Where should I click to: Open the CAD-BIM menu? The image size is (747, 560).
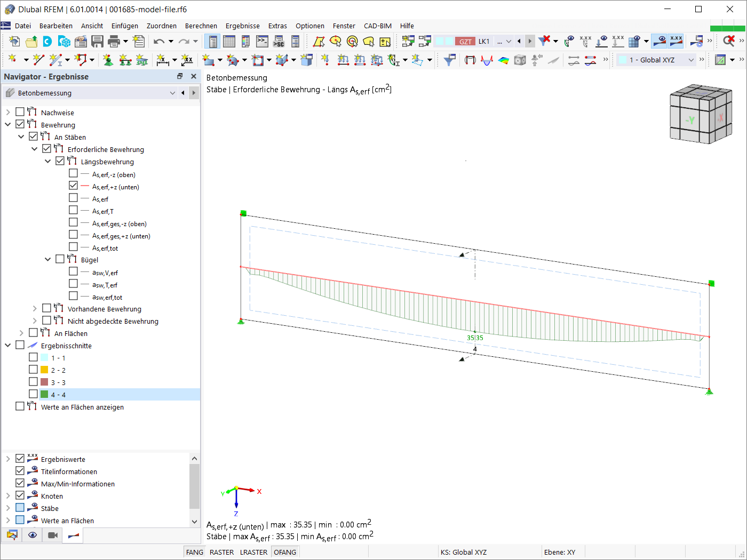[378, 26]
